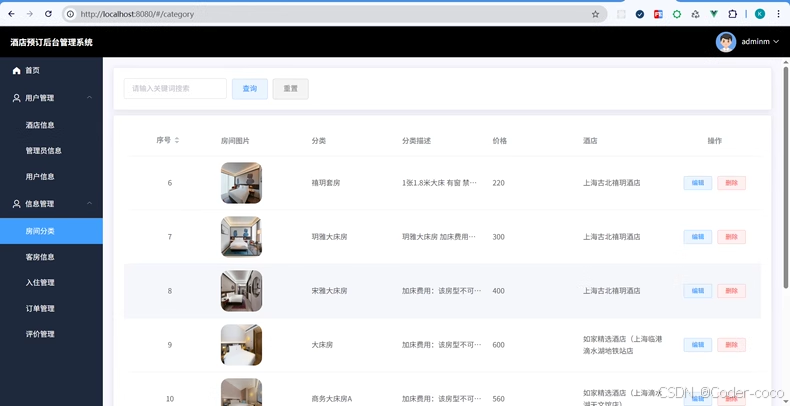
Task: Open 酒店信息 in the sidebar
Action: 51,125
